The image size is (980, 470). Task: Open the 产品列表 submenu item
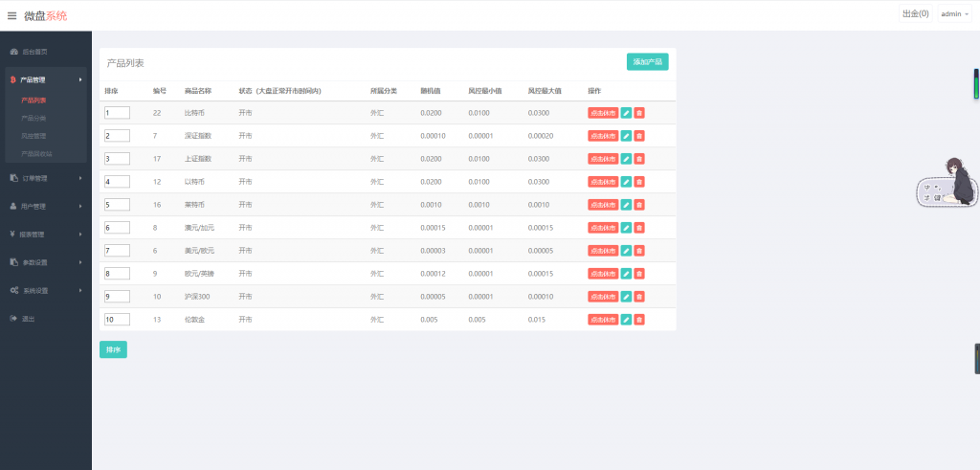point(33,100)
